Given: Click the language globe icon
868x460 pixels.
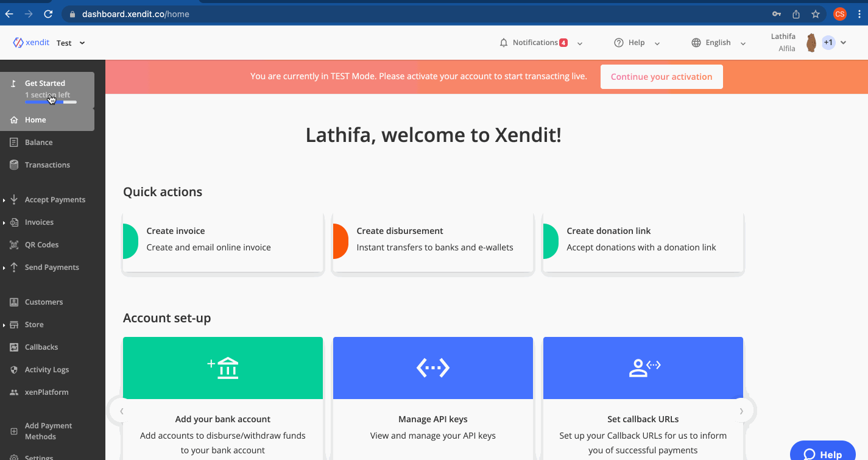Looking at the screenshot, I should pyautogui.click(x=696, y=43).
